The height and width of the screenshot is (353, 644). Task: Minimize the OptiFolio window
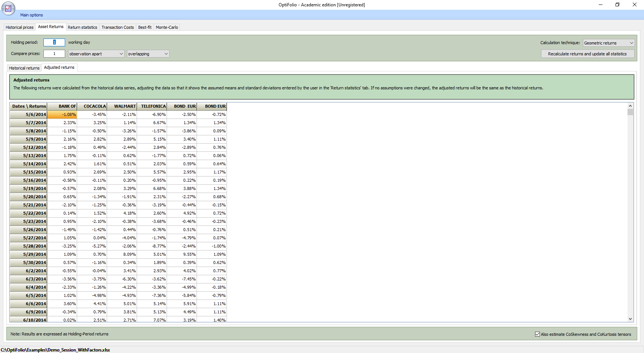click(601, 4)
